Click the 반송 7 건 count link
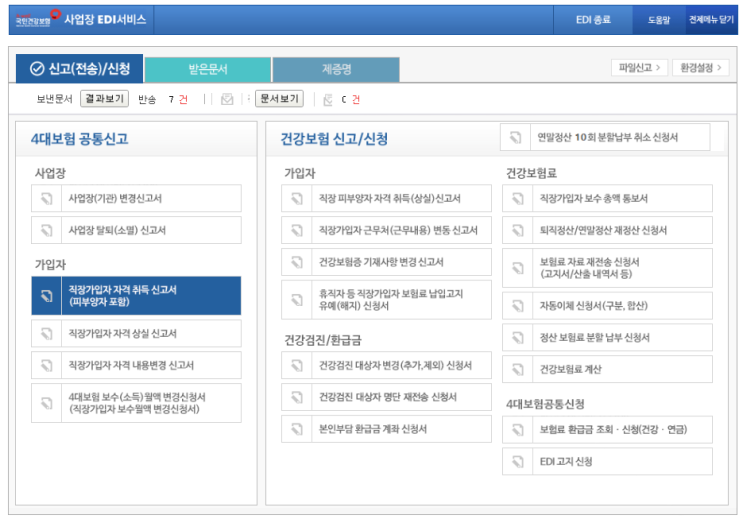Image resolution: width=743 pixels, height=519 pixels. (x=178, y=99)
